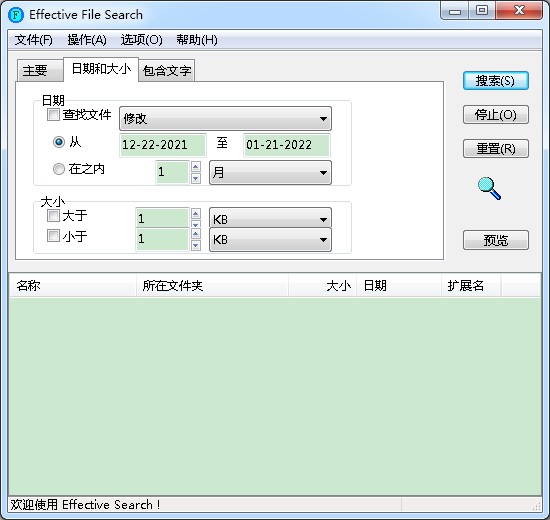Select the 从 date range radio button
The height and width of the screenshot is (520, 550).
pos(59,142)
